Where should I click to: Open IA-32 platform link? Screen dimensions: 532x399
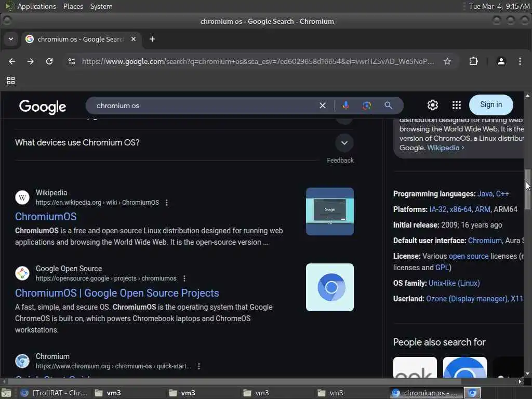tap(438, 210)
